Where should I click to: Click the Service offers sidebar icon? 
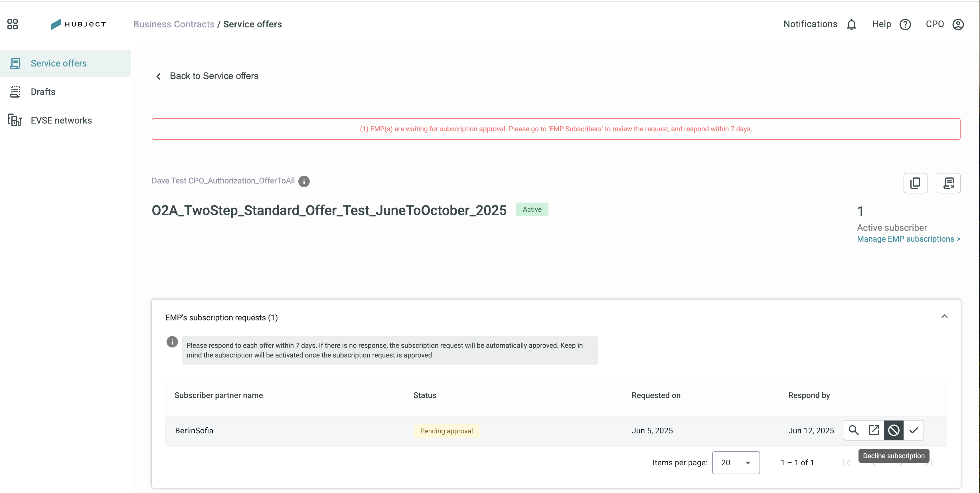[x=15, y=63]
